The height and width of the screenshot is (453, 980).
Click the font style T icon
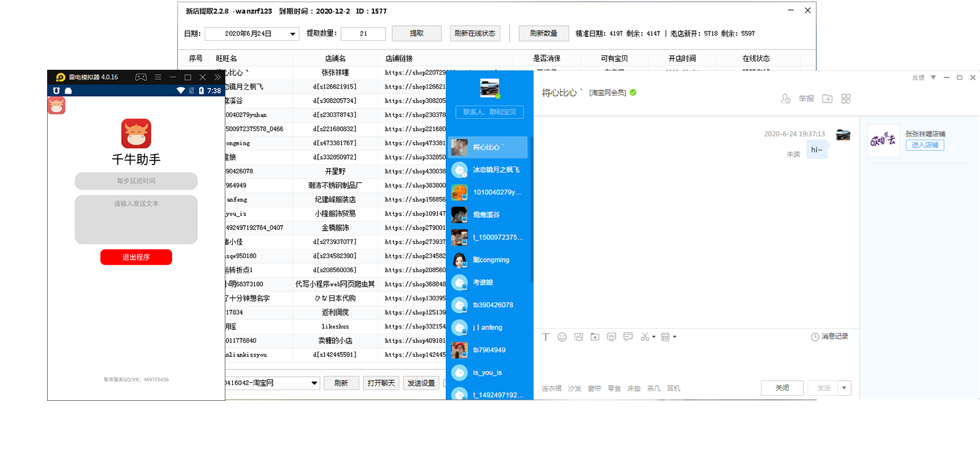point(546,337)
